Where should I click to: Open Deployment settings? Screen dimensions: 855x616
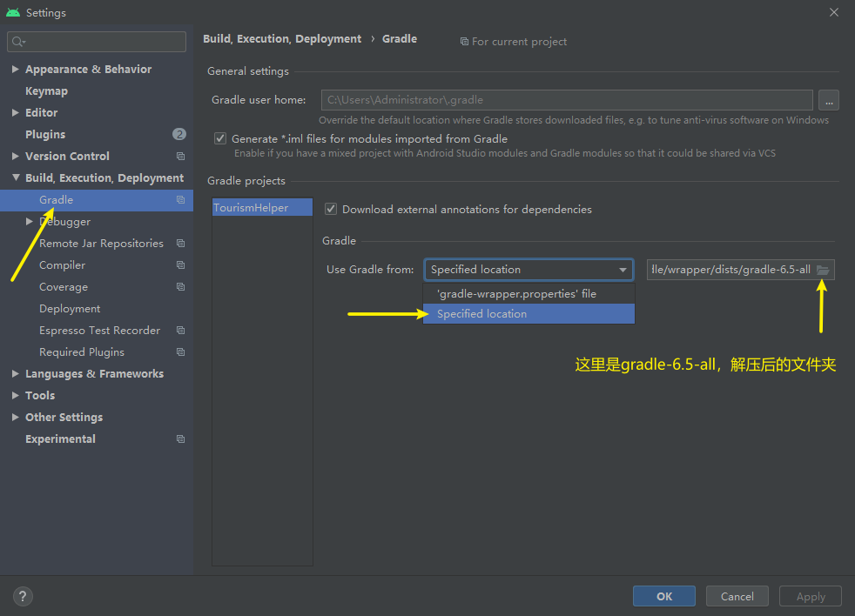pos(70,309)
